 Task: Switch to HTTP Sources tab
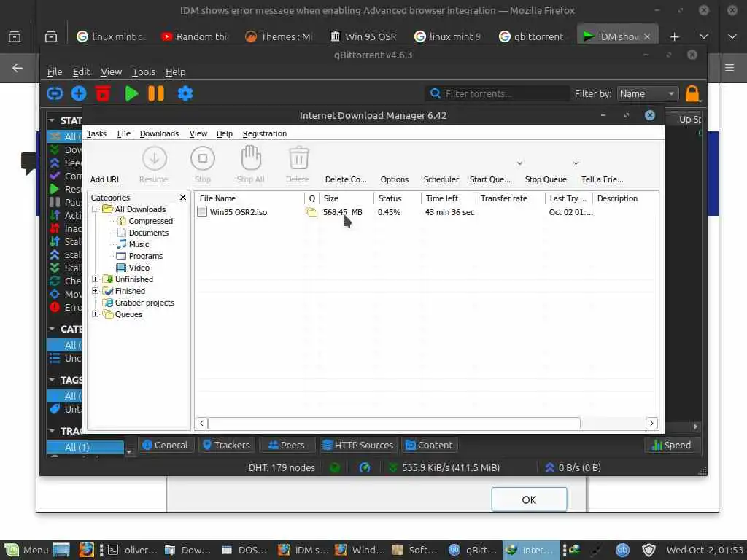[358, 445]
